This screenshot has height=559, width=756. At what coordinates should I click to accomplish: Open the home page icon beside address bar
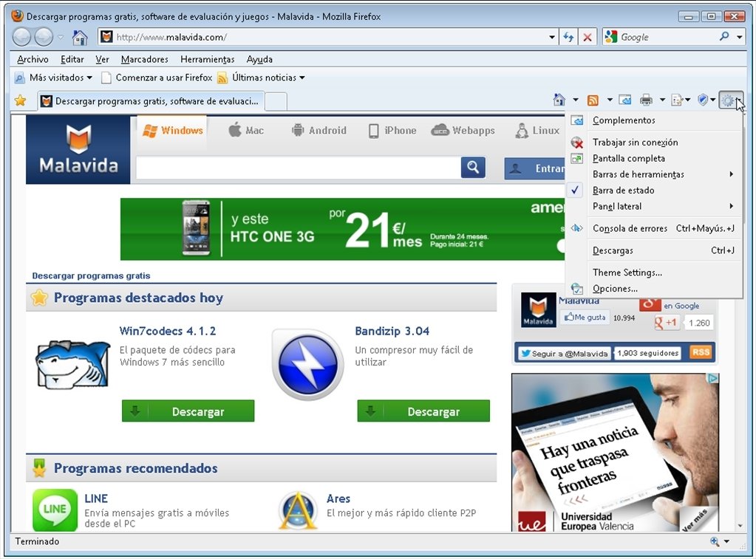point(80,37)
